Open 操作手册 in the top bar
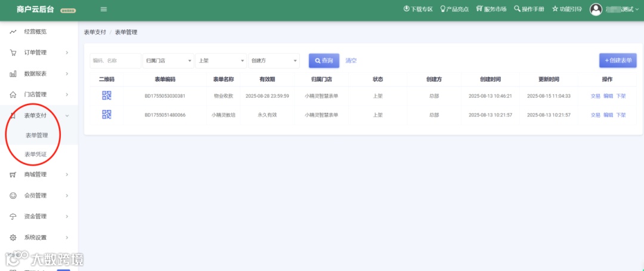This screenshot has height=271, width=644. pyautogui.click(x=532, y=9)
